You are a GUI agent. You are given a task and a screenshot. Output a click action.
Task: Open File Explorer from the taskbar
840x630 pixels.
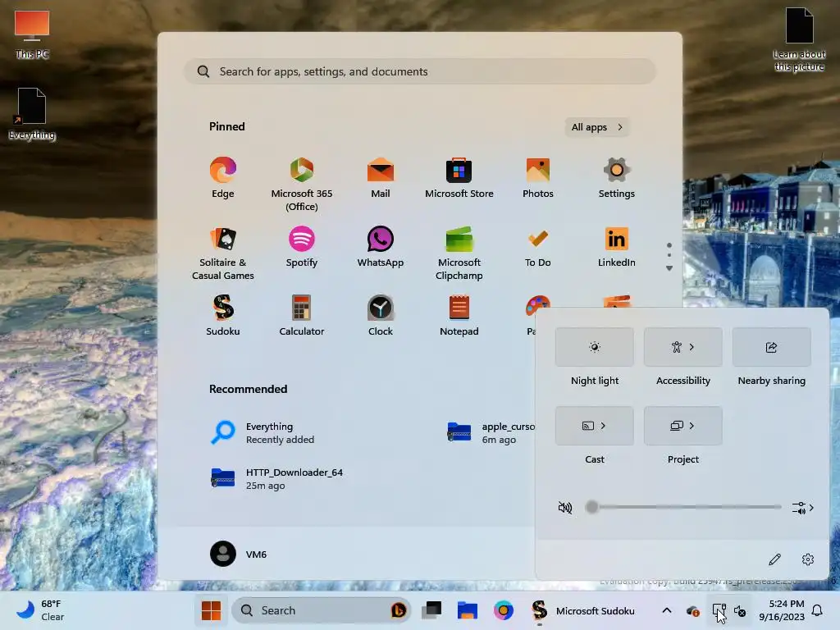pos(467,610)
